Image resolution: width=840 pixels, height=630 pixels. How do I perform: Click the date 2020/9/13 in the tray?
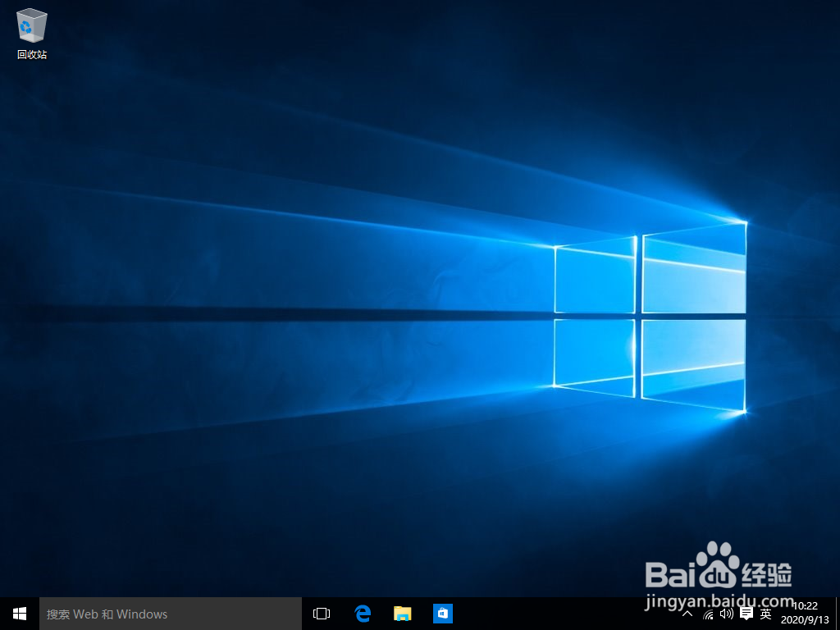pos(805,619)
